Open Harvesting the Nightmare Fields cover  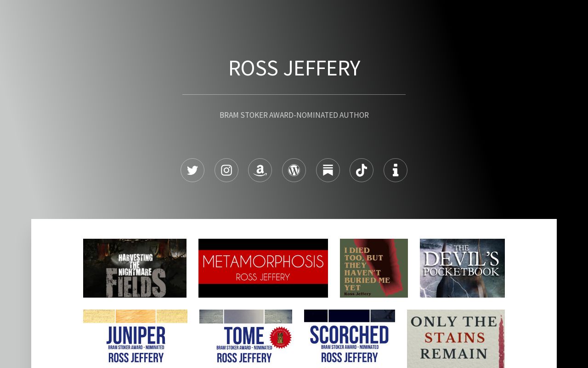pyautogui.click(x=135, y=268)
